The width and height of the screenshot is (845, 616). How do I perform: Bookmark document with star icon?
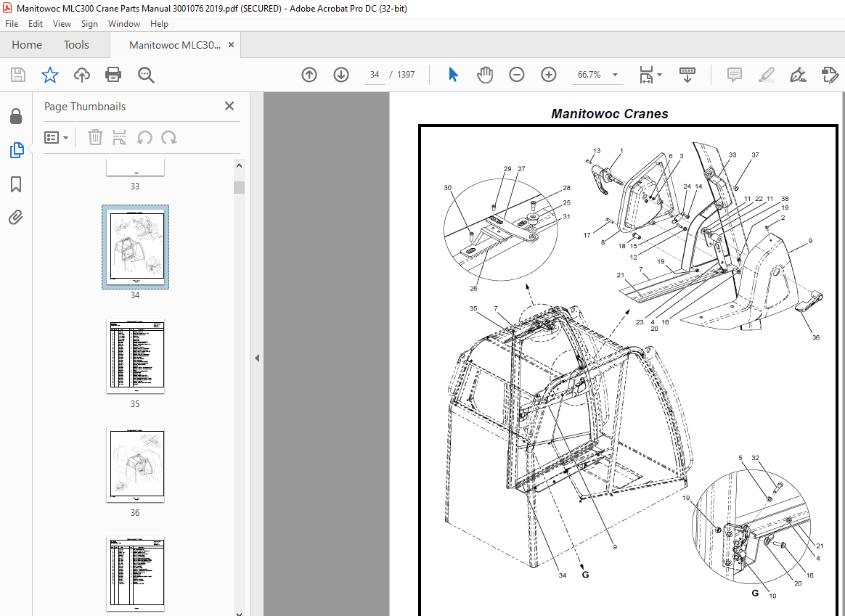(x=50, y=75)
